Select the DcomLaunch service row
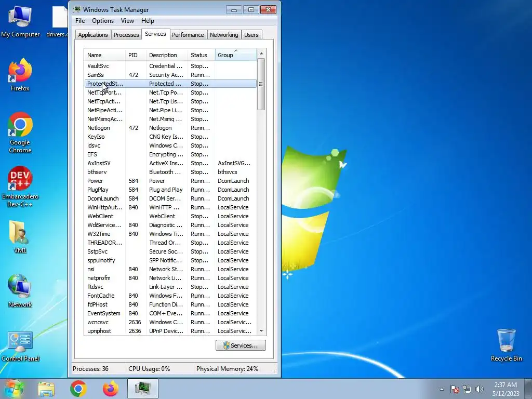The width and height of the screenshot is (532, 399). click(x=170, y=198)
